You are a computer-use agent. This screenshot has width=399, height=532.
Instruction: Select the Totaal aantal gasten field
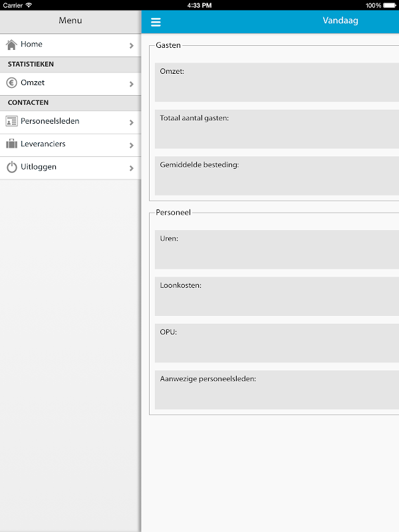pos(277,129)
